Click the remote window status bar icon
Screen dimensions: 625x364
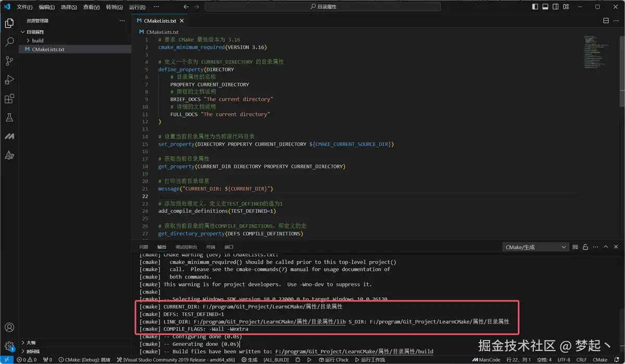(x=6, y=360)
